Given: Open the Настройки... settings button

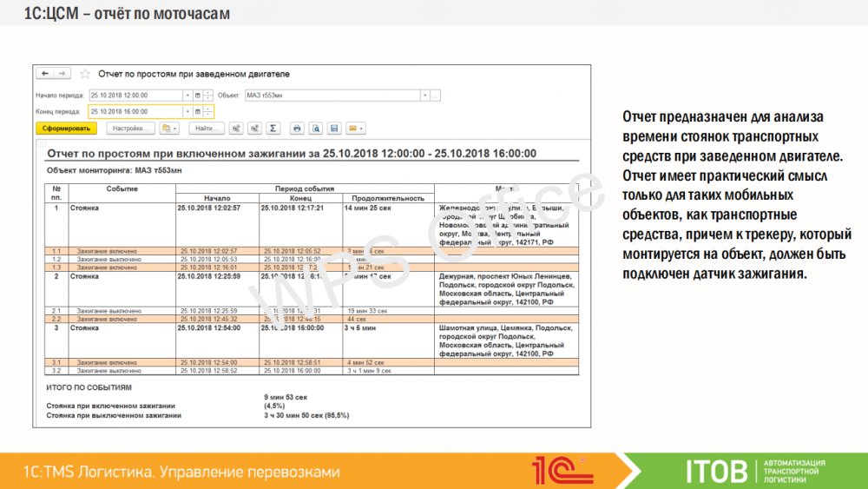Looking at the screenshot, I should point(131,129).
